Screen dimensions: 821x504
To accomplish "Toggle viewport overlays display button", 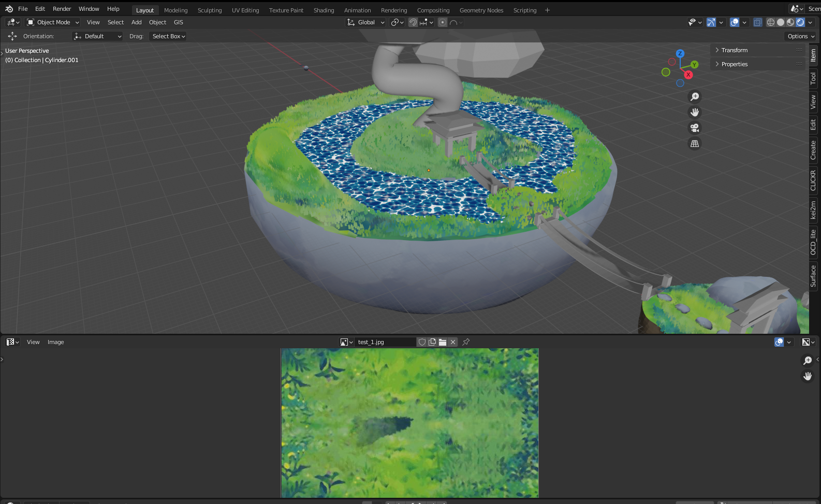I will (x=735, y=22).
